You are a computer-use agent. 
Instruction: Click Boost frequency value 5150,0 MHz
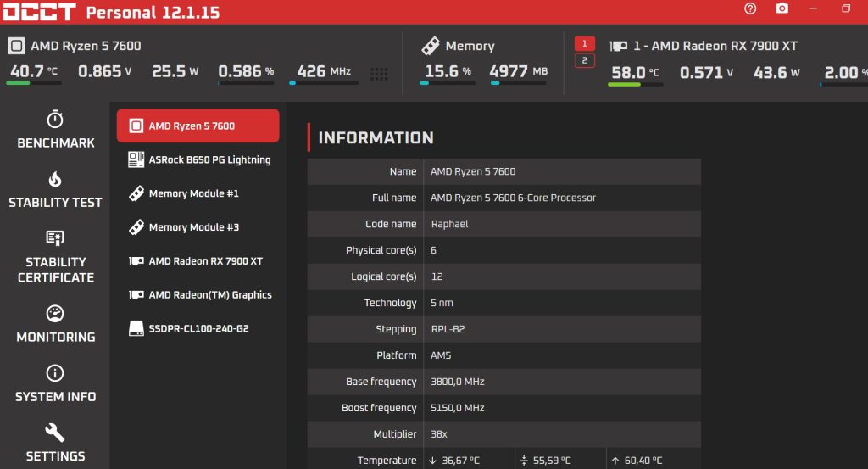[457, 408]
